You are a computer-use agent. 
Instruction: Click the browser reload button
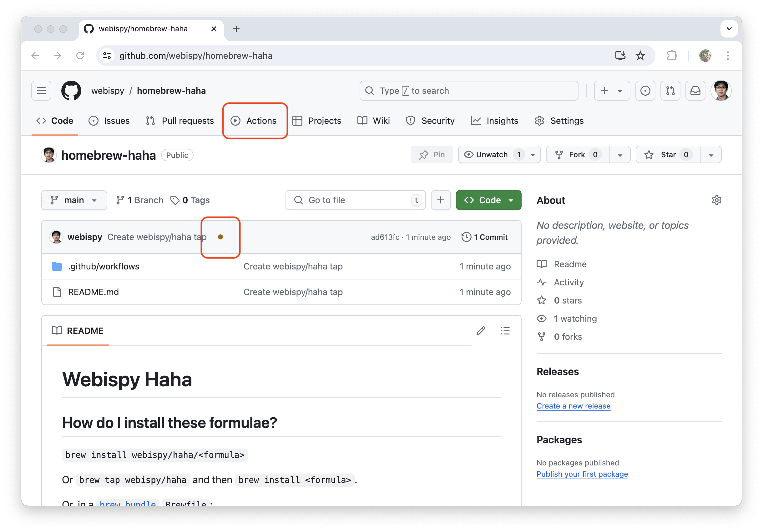(x=80, y=55)
